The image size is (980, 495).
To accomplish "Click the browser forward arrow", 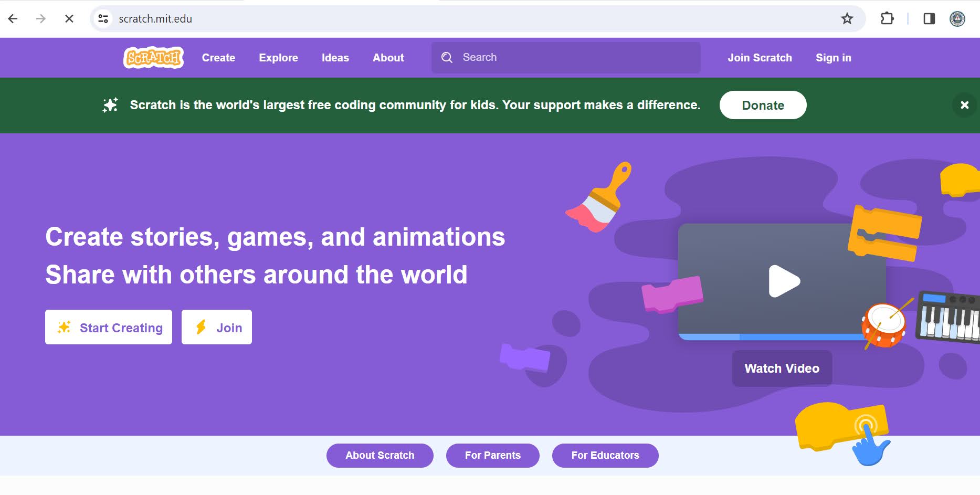I will (x=40, y=19).
